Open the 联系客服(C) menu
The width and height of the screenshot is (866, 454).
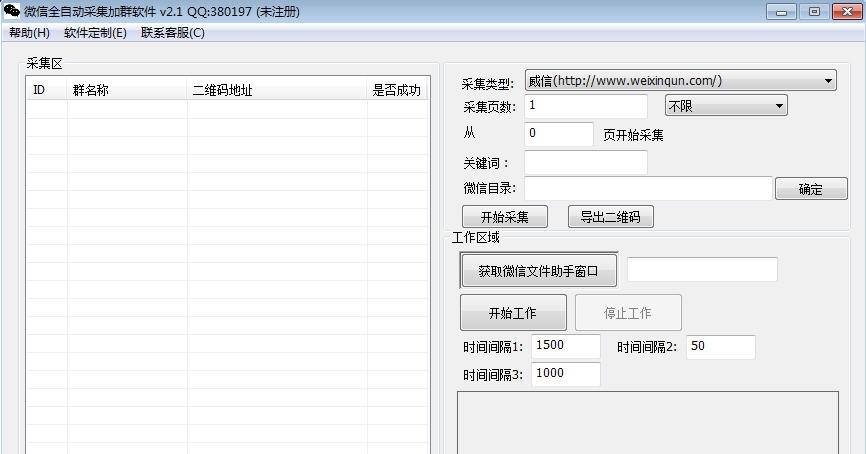click(173, 33)
